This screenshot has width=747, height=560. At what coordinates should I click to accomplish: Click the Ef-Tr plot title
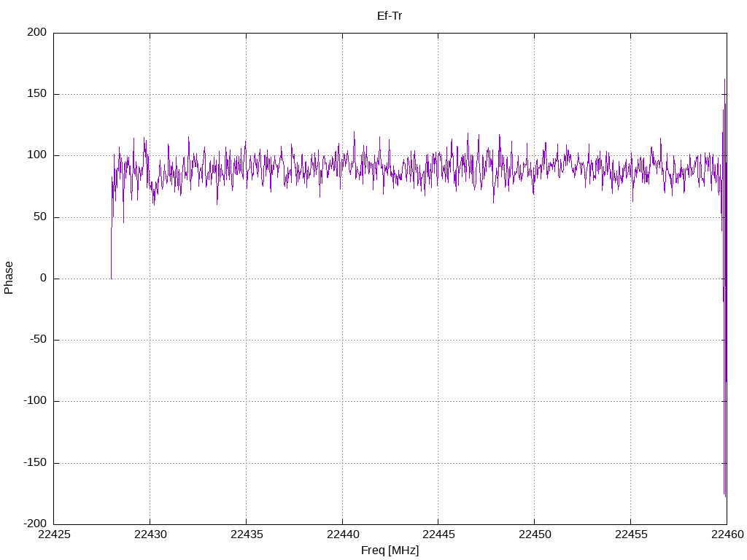pos(390,15)
